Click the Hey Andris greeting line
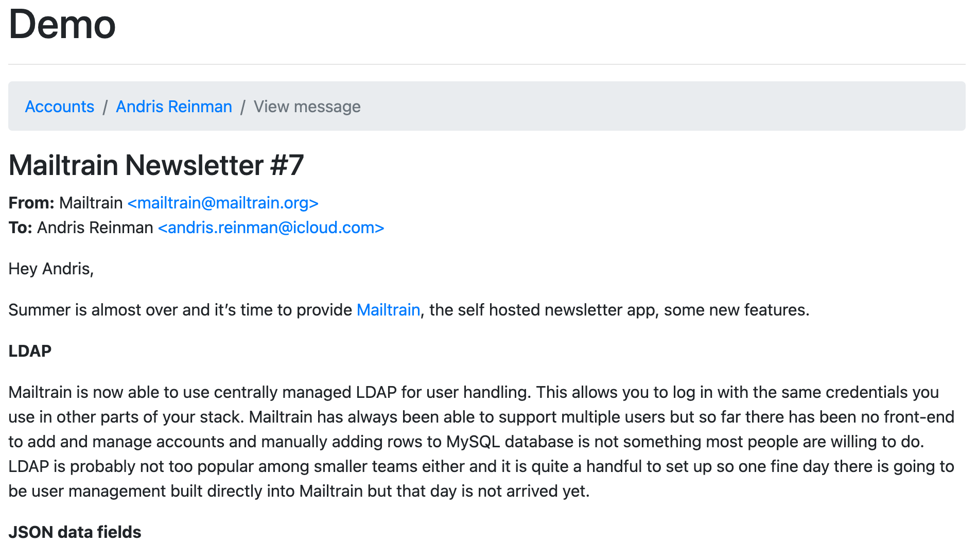This screenshot has height=560, width=977. pos(51,269)
